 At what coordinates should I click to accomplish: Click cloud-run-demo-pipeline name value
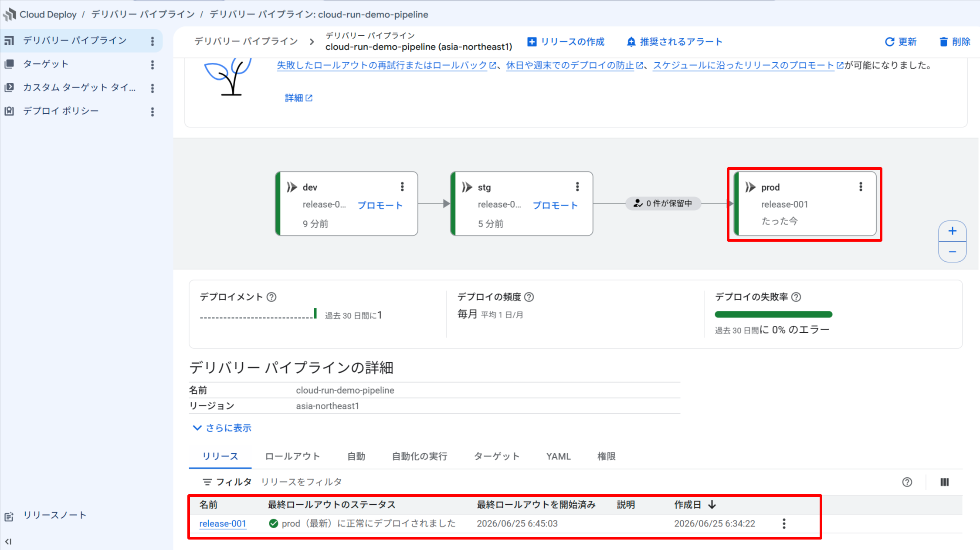[345, 390]
